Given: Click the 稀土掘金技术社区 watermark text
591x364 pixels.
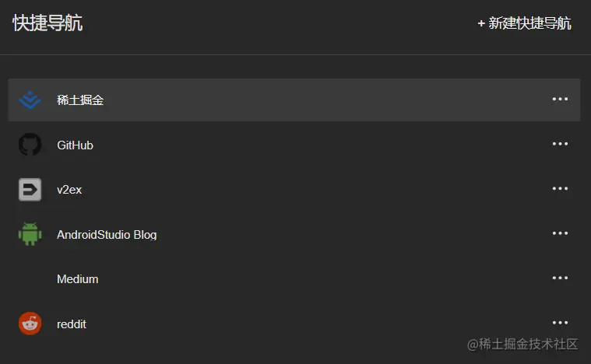Looking at the screenshot, I should [522, 344].
